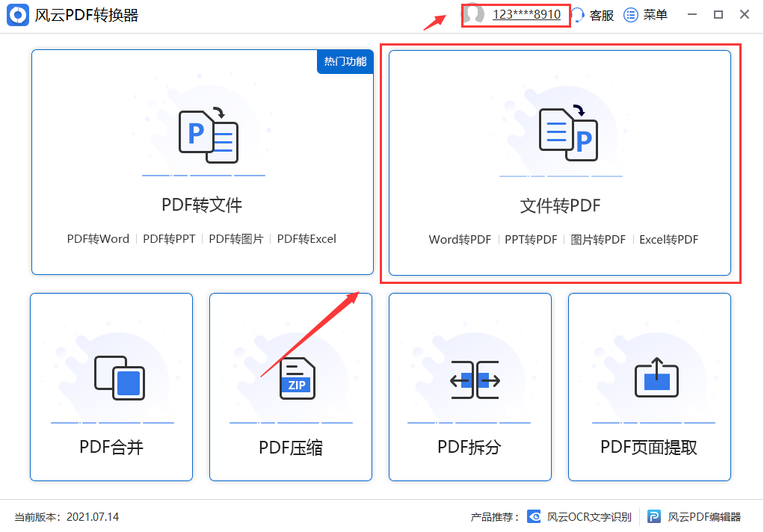Minimize the 风云PDF转换器 window
Image resolution: width=764 pixels, height=532 pixels.
tap(692, 15)
